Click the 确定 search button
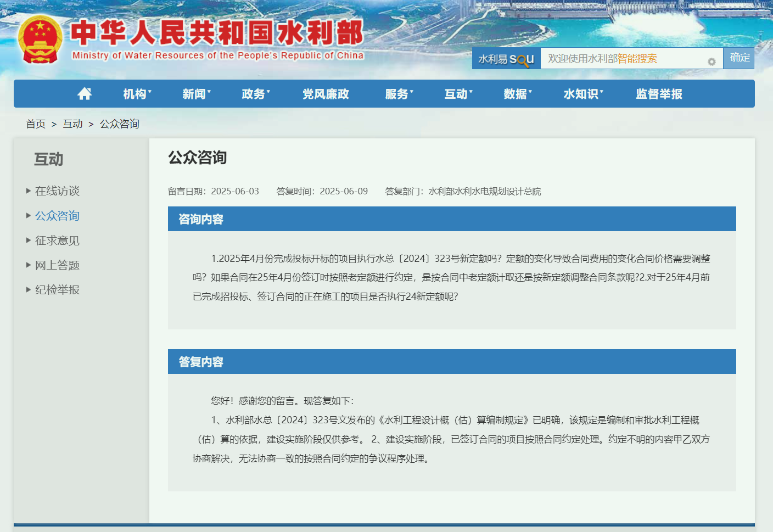The image size is (773, 532). tap(738, 58)
